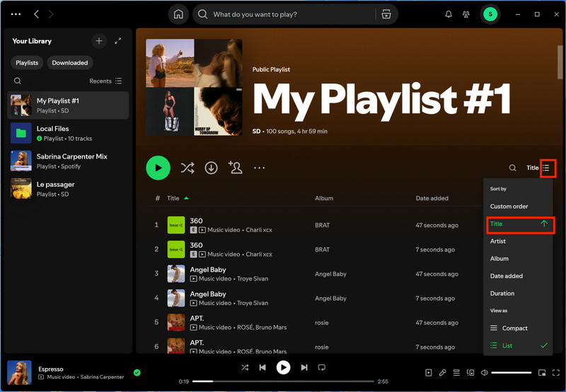This screenshot has height=392, width=566.
Task: Open Angel Baby album link in row 4
Action: click(330, 299)
